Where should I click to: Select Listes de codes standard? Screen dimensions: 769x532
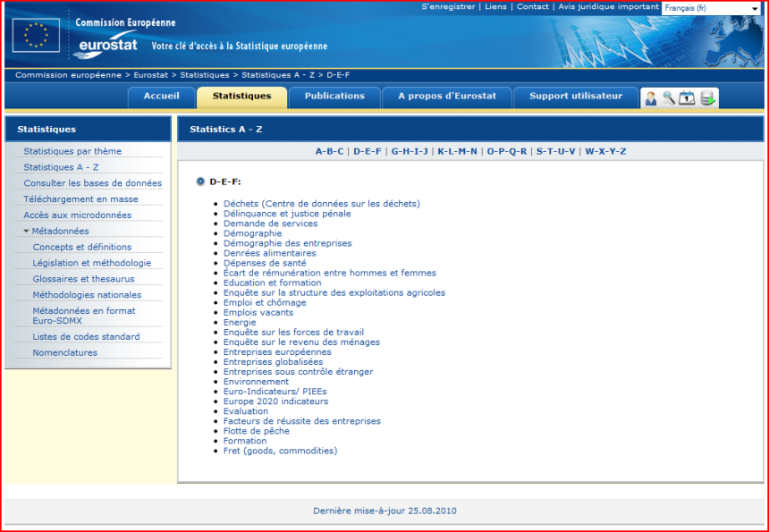(x=87, y=337)
